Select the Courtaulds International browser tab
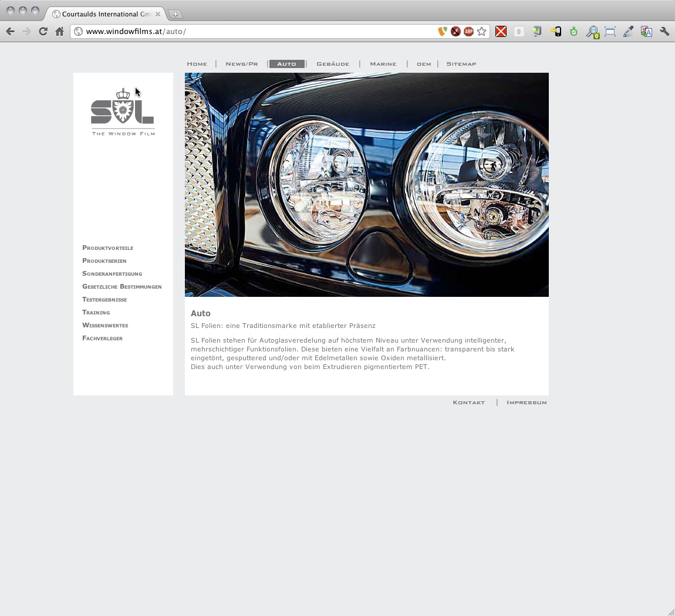This screenshot has width=675, height=616. pos(106,14)
